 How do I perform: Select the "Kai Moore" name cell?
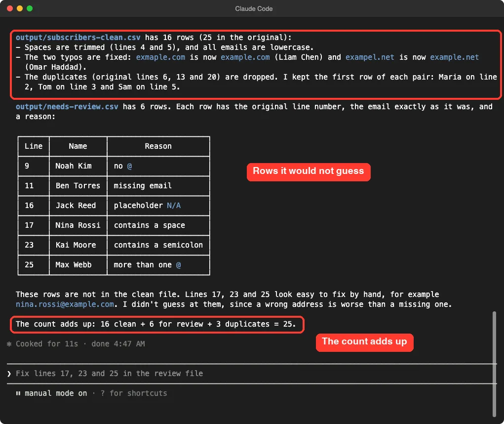tap(78, 245)
